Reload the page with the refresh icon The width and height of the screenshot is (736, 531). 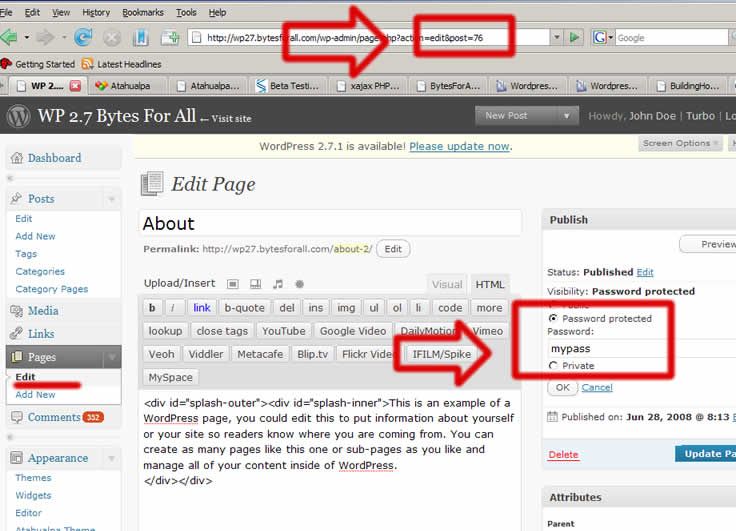(x=83, y=37)
